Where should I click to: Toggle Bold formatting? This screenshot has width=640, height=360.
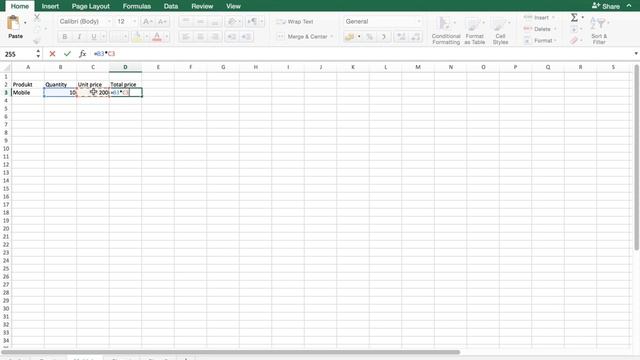(x=64, y=37)
